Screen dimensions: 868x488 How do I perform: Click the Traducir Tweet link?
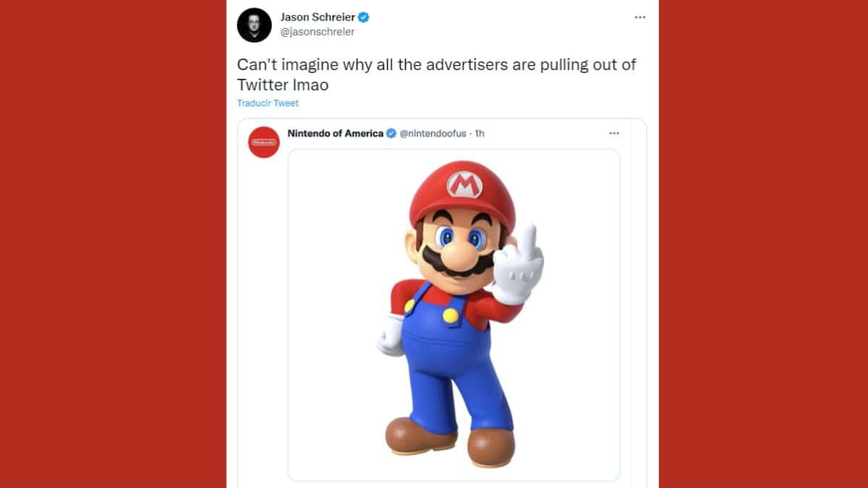coord(268,103)
